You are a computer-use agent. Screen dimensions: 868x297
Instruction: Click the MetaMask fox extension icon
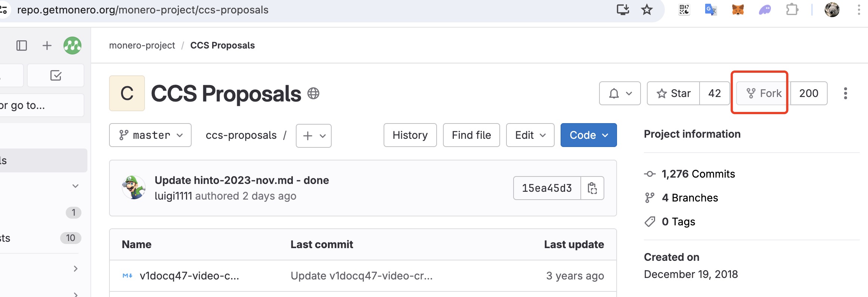738,10
